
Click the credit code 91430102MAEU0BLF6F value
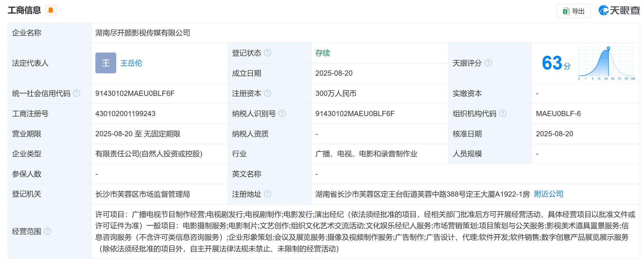pos(135,94)
